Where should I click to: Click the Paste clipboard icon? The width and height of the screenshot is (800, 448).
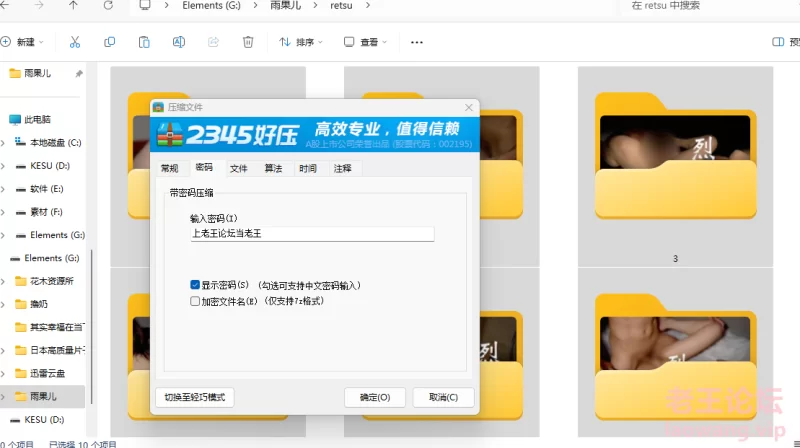coord(144,42)
